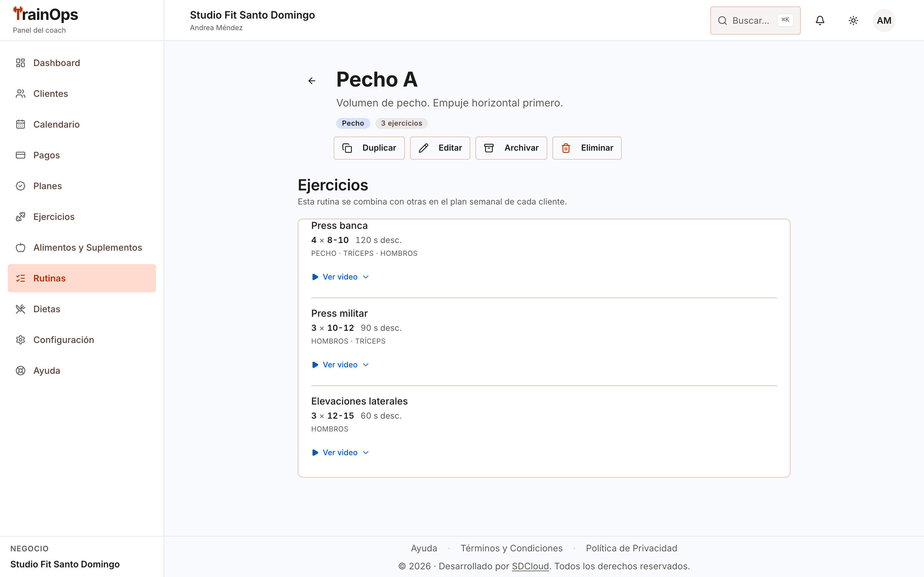Expand Ver video under Elevaciones laterales
Screen dimensions: 924x577
pos(340,452)
